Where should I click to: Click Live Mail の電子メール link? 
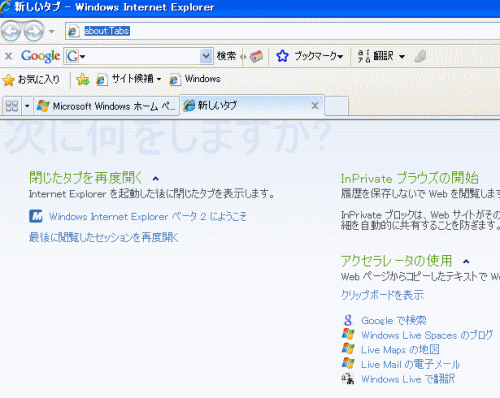pyautogui.click(x=410, y=364)
